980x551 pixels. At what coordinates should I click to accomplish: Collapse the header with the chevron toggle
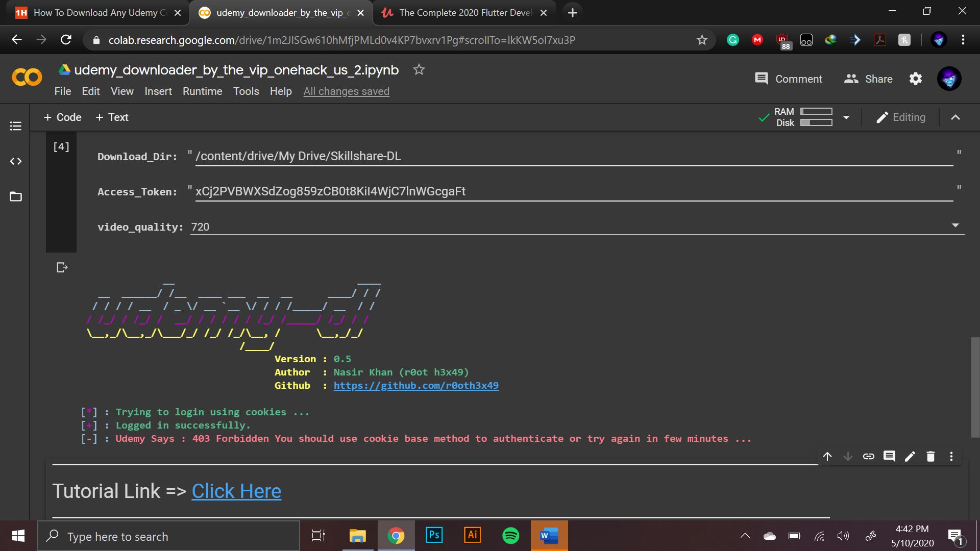(955, 117)
